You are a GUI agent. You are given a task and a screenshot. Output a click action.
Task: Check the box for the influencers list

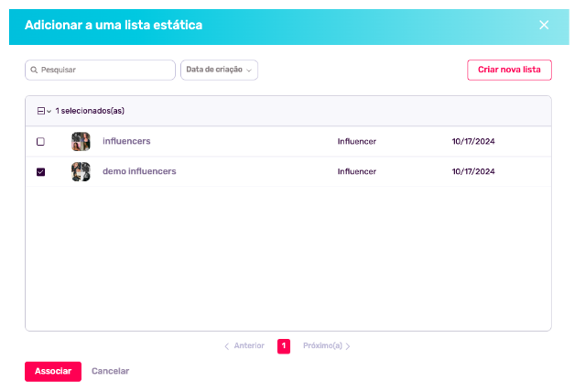tap(40, 142)
